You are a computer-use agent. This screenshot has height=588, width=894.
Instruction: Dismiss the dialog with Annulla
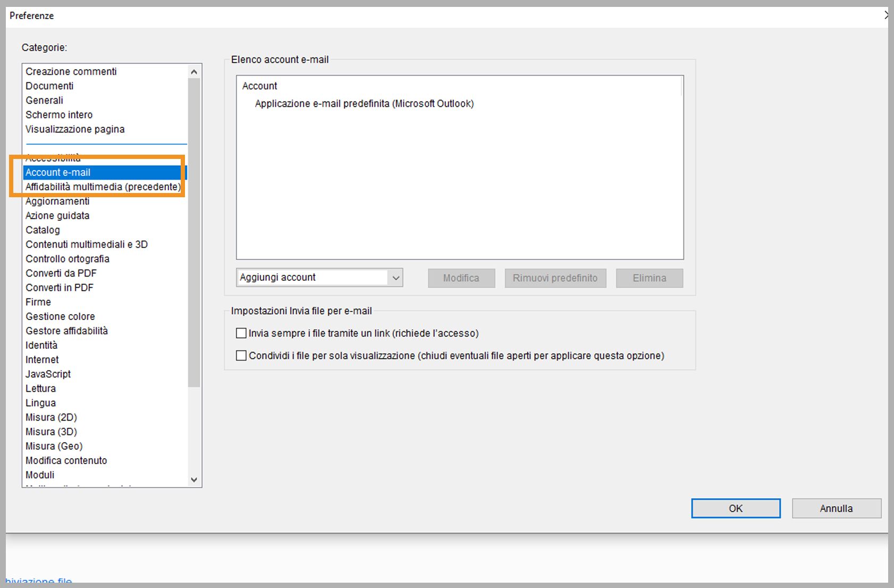836,508
